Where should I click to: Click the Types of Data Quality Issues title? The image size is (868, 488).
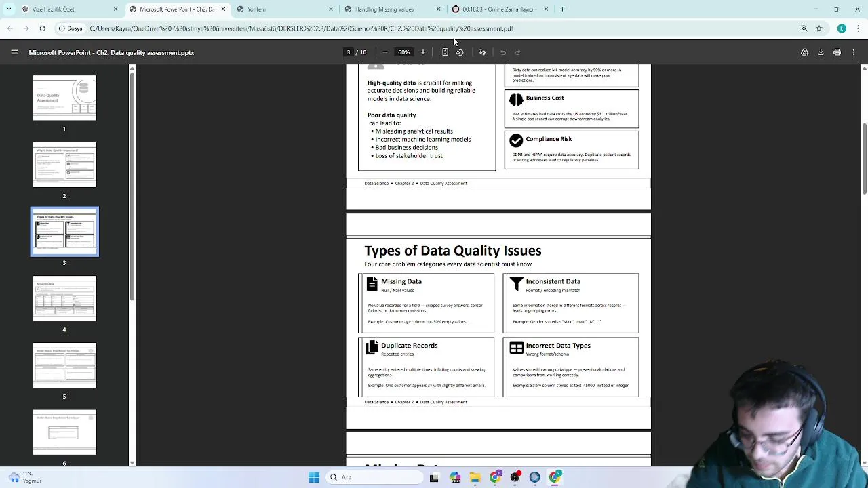(x=453, y=251)
